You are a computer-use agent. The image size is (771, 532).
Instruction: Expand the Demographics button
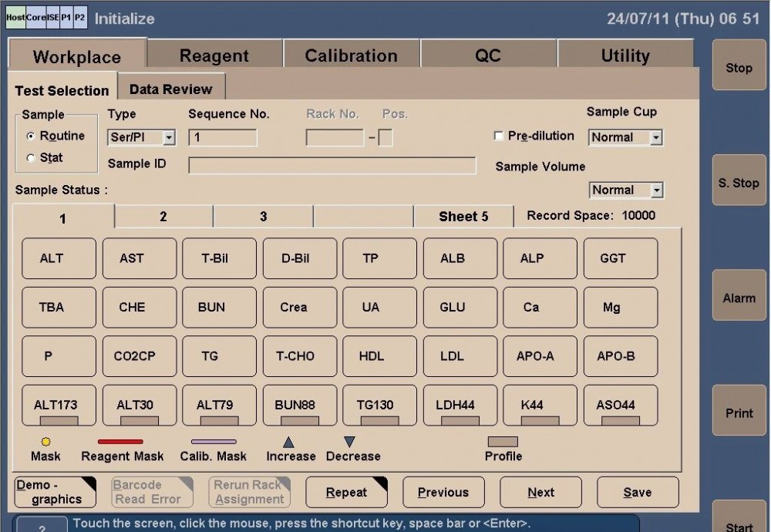55,492
